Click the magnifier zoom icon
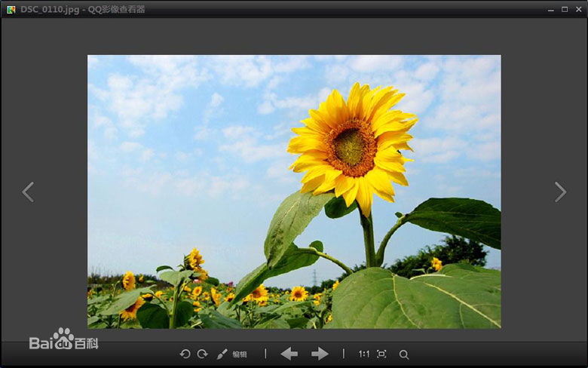Viewport: 588px width, 368px height. pyautogui.click(x=404, y=354)
